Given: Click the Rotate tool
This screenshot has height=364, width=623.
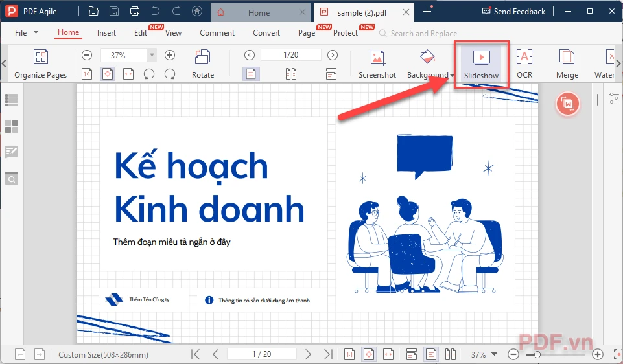Looking at the screenshot, I should [x=203, y=64].
